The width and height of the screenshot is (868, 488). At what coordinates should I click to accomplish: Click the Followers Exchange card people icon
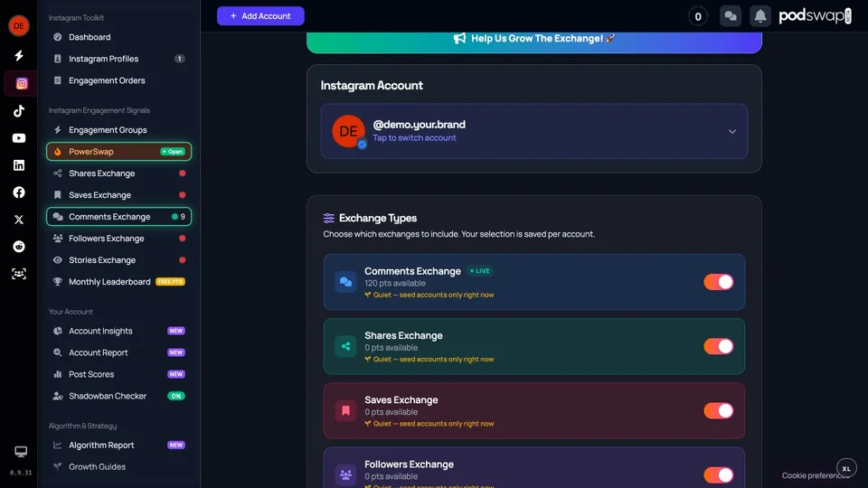345,474
